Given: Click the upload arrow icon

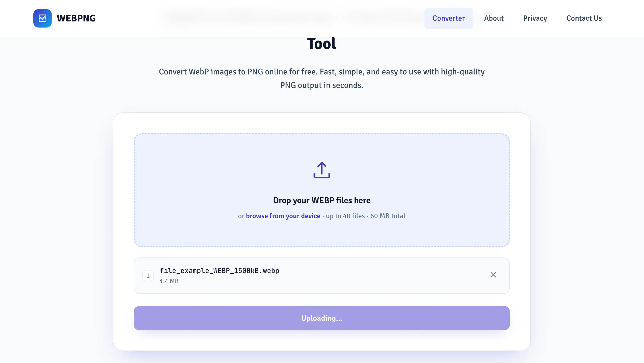Looking at the screenshot, I should click(322, 170).
